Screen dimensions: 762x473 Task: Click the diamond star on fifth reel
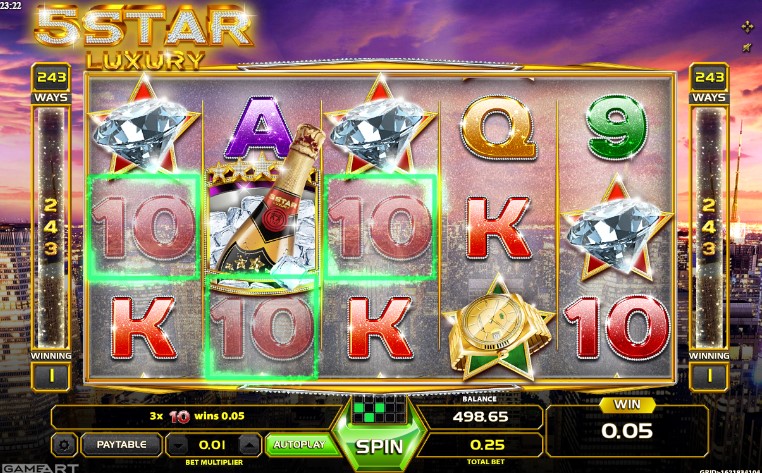point(617,228)
